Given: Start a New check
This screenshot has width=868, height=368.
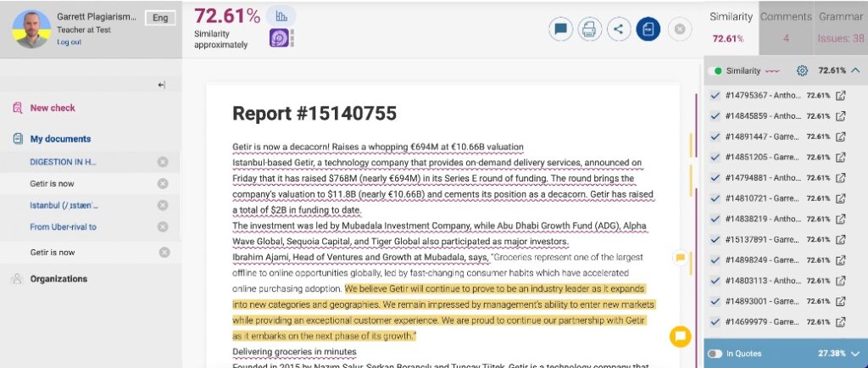Looking at the screenshot, I should (x=53, y=108).
